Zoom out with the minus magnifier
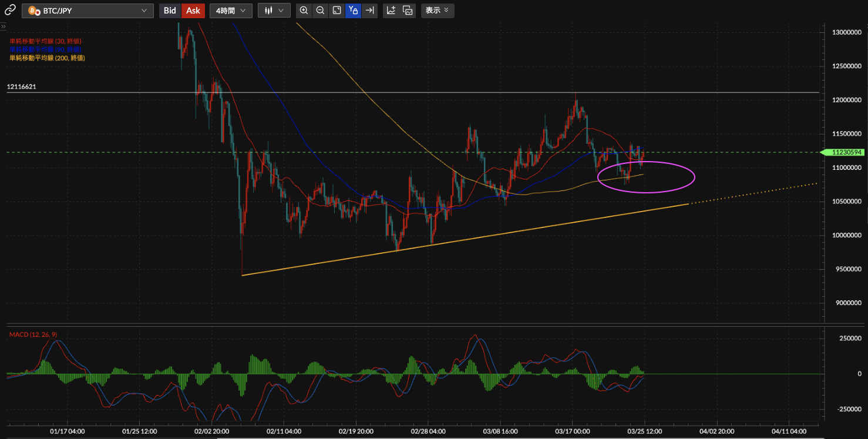The height and width of the screenshot is (439, 868). (320, 11)
